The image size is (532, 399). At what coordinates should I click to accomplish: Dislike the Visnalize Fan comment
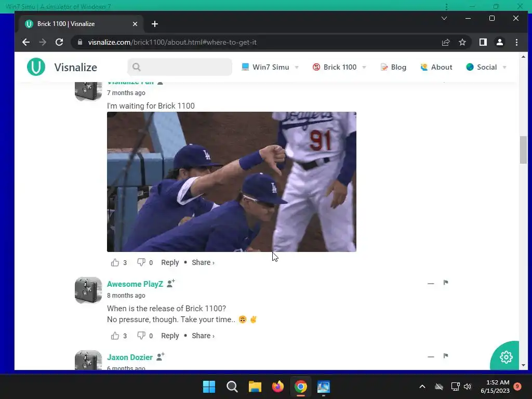141,262
